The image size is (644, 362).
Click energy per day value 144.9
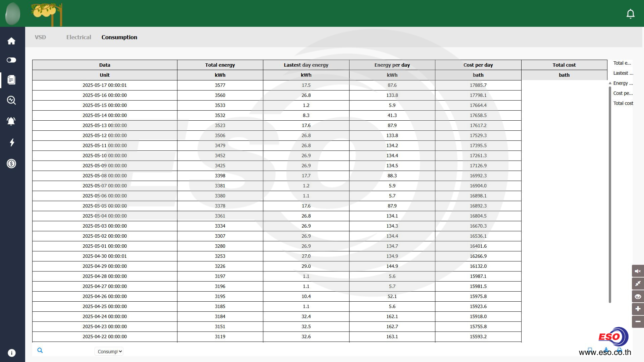(392, 266)
